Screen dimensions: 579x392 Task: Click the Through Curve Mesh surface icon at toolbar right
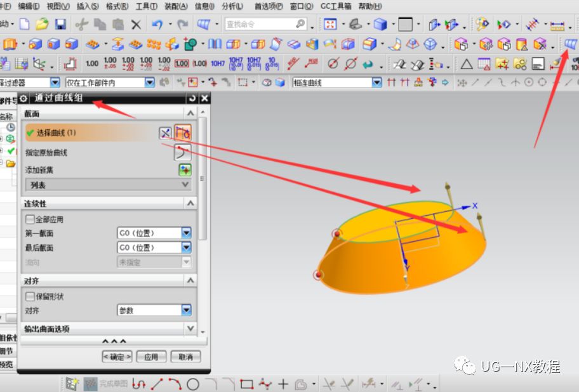tap(571, 44)
